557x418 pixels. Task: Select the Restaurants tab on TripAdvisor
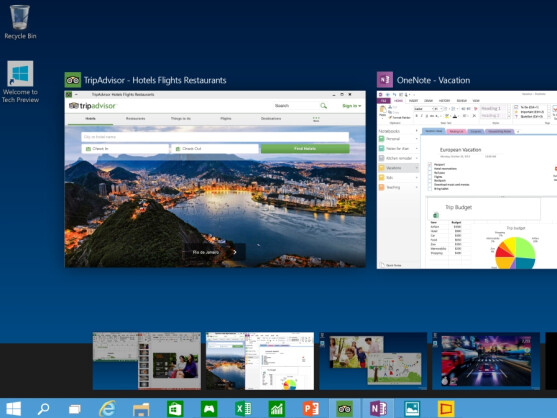tap(135, 119)
